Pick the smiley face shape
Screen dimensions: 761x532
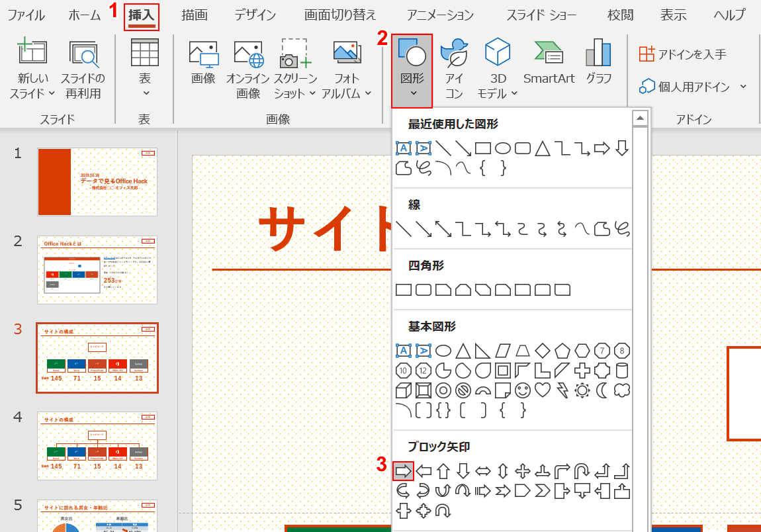coord(523,390)
